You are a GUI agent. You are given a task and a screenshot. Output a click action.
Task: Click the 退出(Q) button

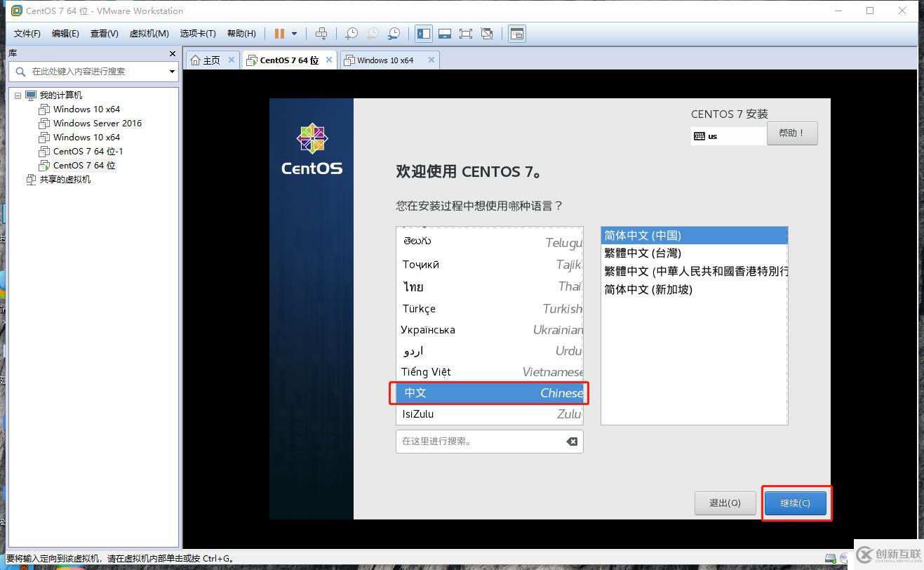pyautogui.click(x=725, y=503)
